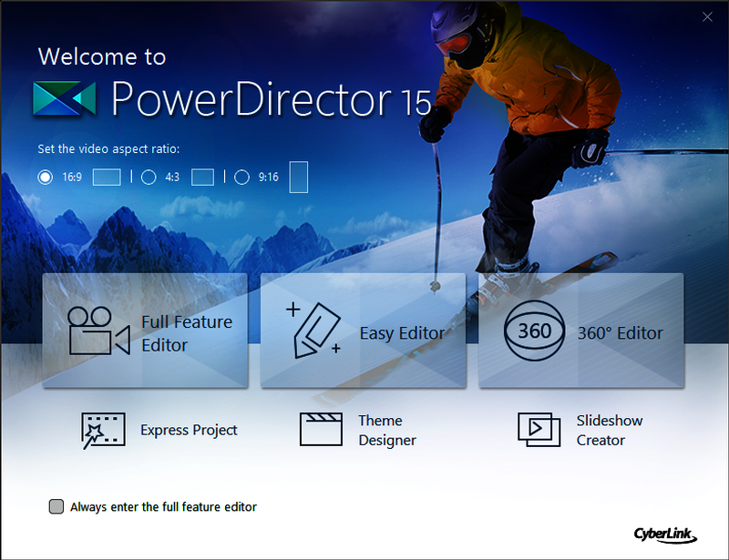Click the 16:9 widescreen rectangle icon

107,177
